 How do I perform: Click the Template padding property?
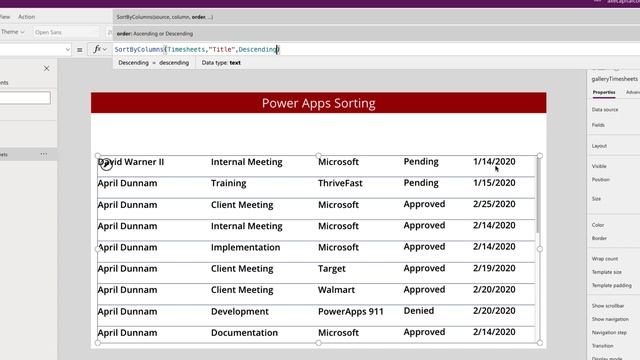pyautogui.click(x=611, y=285)
